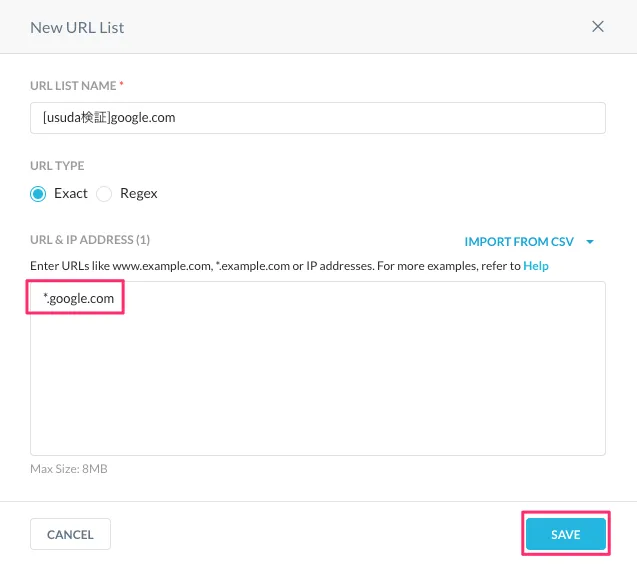The height and width of the screenshot is (564, 637).
Task: Click empty space in the URL text area
Action: point(318,390)
